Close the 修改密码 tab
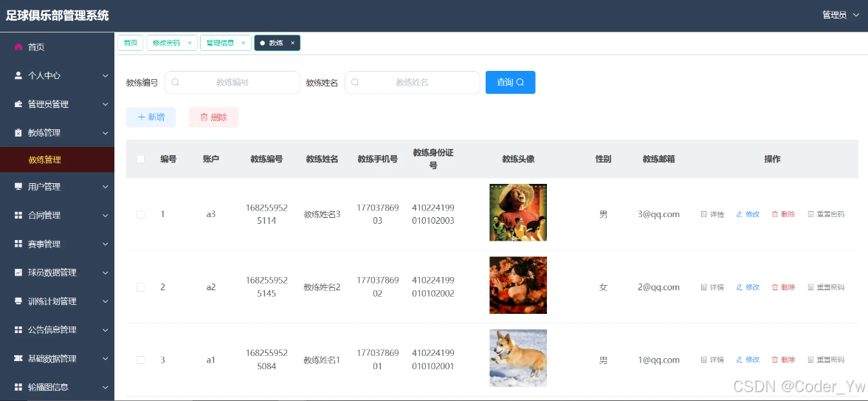868x401 pixels. tap(189, 43)
